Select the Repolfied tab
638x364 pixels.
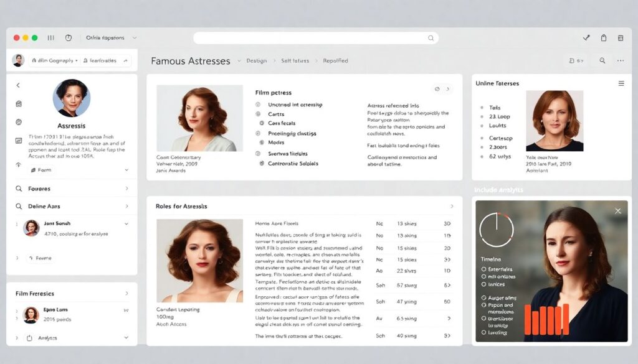coord(335,61)
